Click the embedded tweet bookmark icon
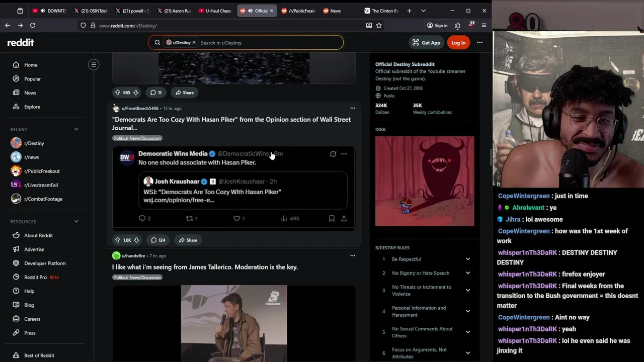The image size is (644, 362). coord(332,218)
